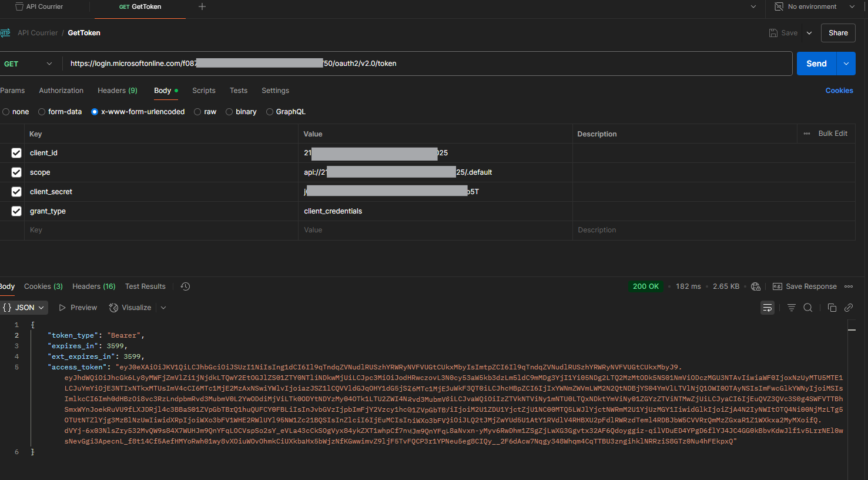Toggle word wrap icon in response
The width and height of the screenshot is (868, 480).
point(768,308)
